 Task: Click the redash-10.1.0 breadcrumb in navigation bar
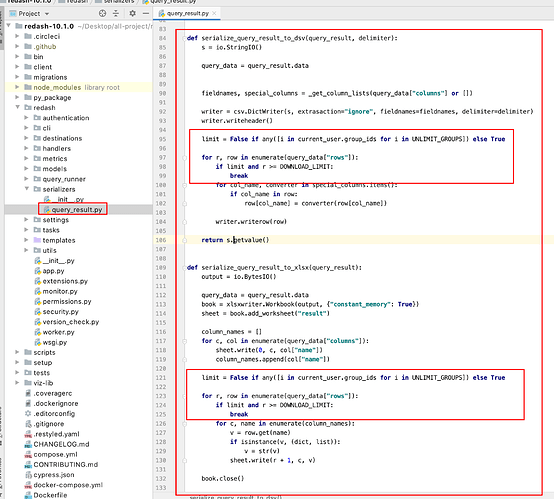coord(30,1)
